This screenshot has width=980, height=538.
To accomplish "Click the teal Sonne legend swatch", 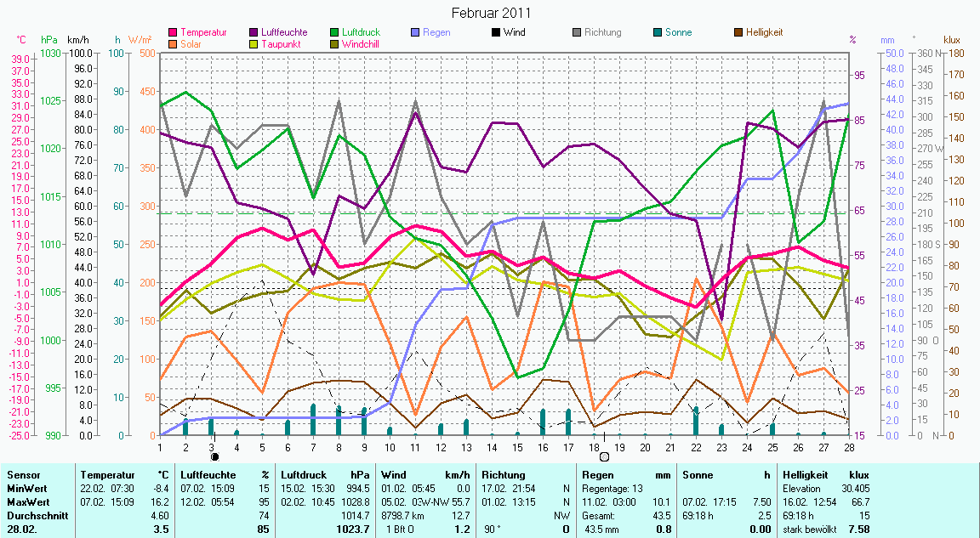I will [x=656, y=32].
